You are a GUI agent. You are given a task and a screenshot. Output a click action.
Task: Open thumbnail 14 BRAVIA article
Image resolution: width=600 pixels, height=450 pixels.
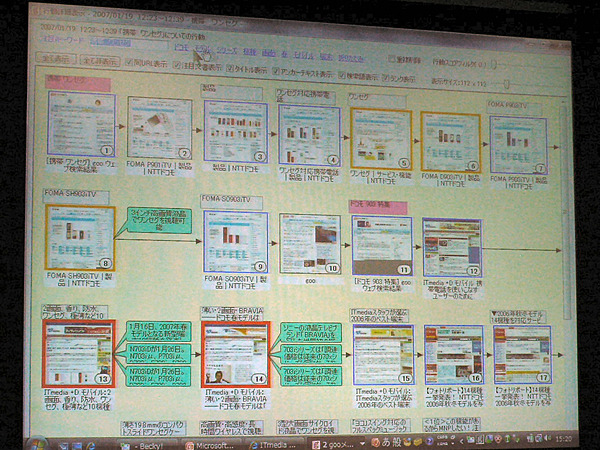236,354
